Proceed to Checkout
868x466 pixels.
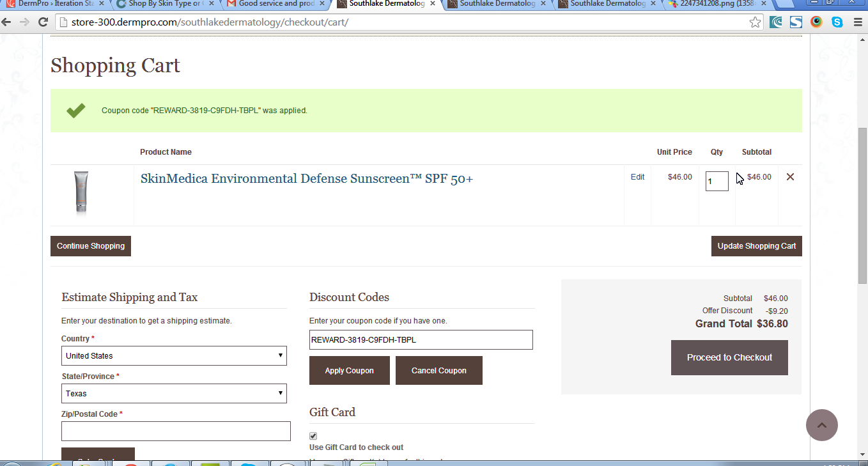729,357
